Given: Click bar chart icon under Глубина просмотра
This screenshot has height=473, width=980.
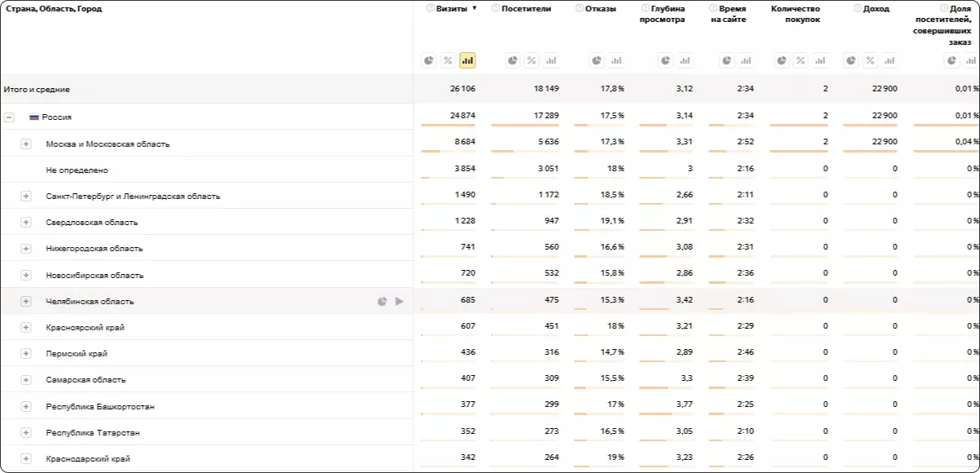Looking at the screenshot, I should point(685,60).
